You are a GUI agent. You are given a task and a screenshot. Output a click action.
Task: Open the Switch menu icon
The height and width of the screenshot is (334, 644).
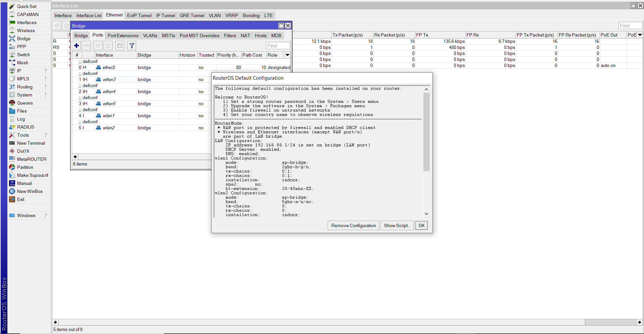[x=12, y=55]
